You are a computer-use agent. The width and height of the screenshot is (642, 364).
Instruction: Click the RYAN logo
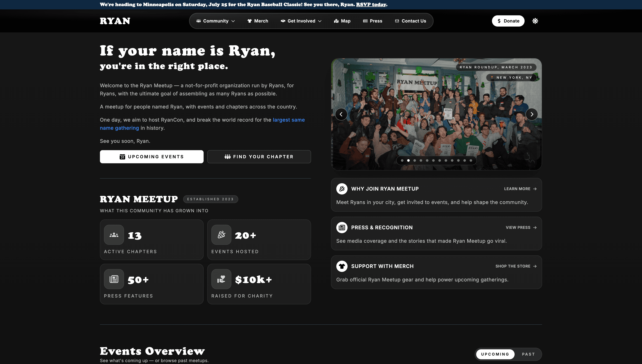115,21
